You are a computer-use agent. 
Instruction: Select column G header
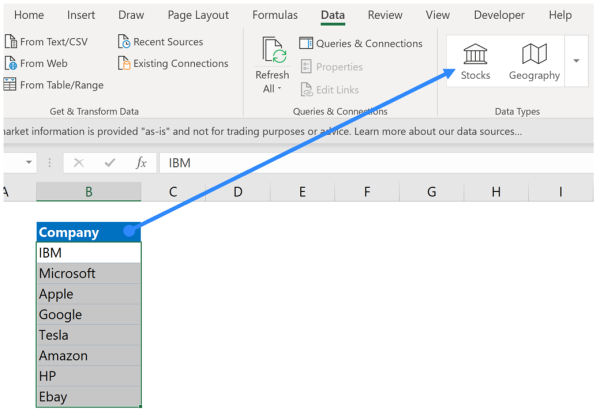[x=432, y=191]
